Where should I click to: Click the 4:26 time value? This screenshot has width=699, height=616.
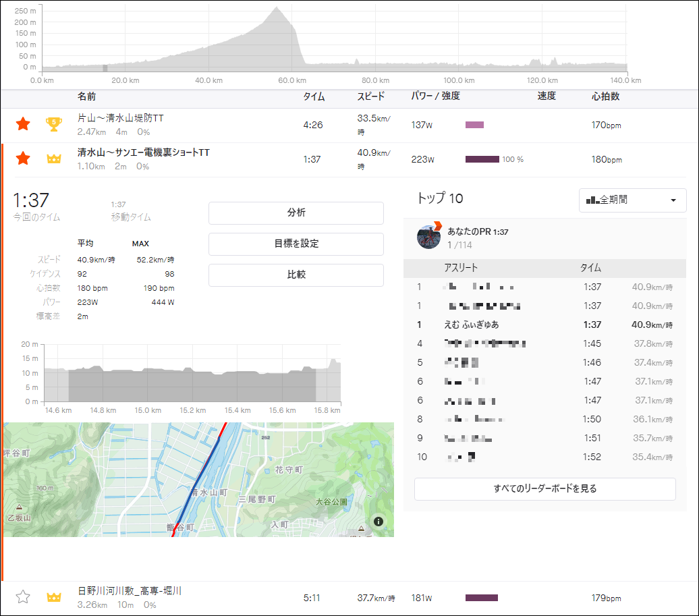click(313, 125)
